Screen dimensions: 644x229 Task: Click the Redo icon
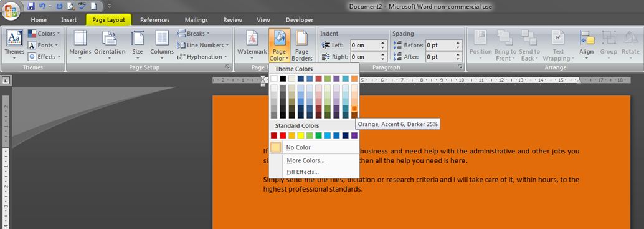point(60,7)
